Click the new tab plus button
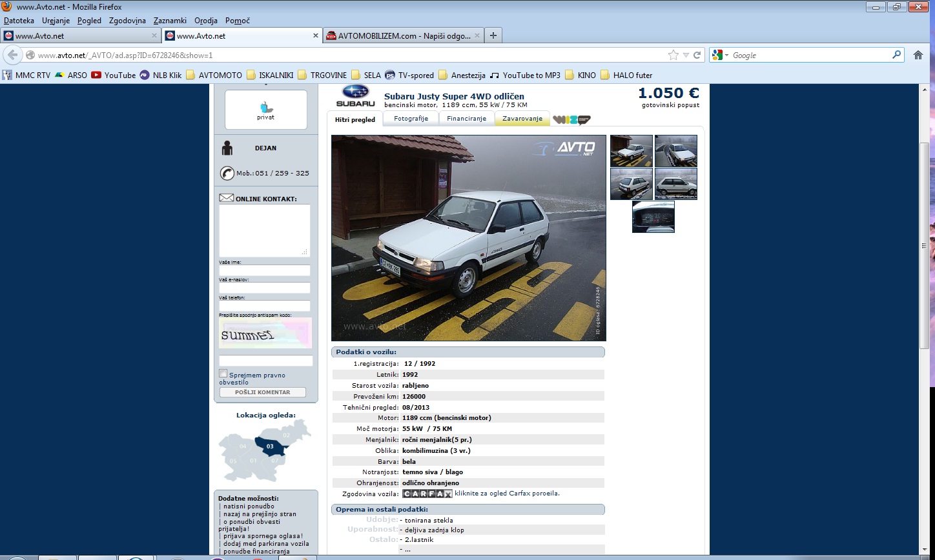 (493, 35)
